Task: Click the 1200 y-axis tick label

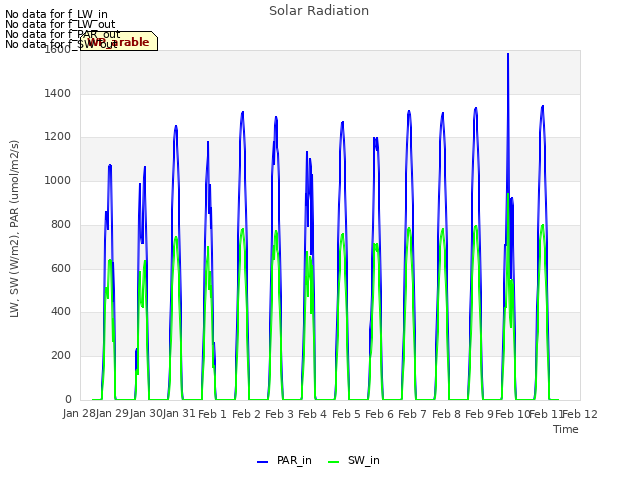Action: click(58, 137)
